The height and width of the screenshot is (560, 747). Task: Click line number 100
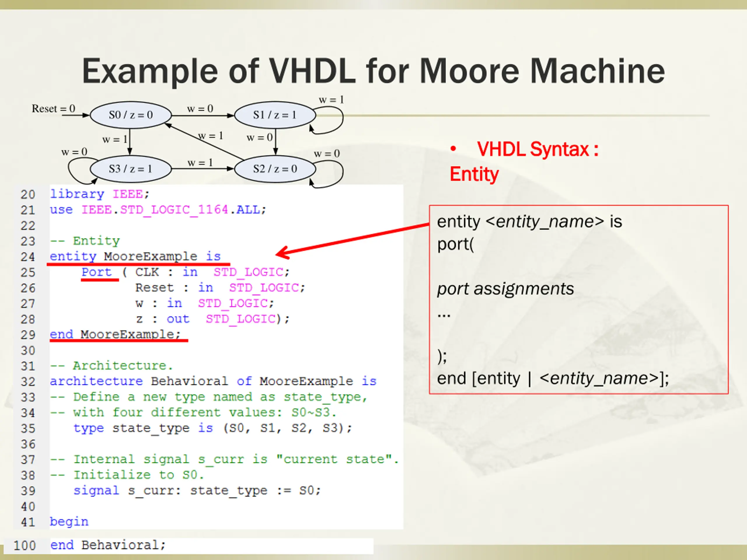(x=25, y=545)
